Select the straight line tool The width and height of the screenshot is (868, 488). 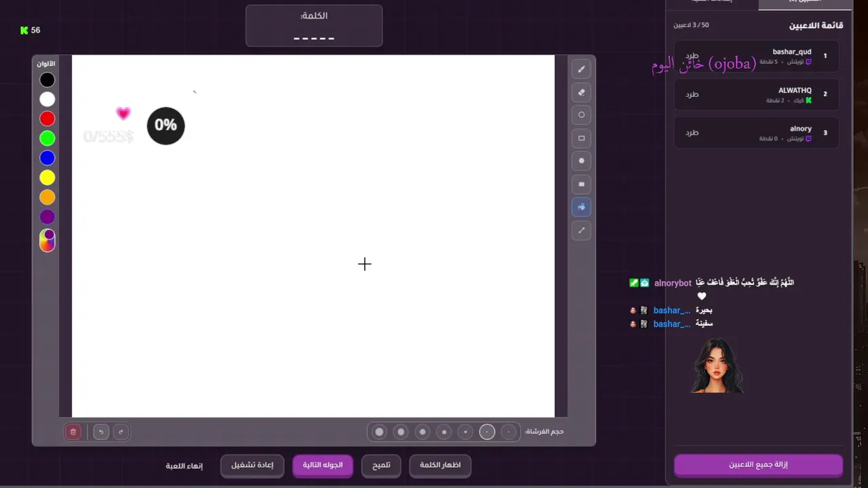581,230
